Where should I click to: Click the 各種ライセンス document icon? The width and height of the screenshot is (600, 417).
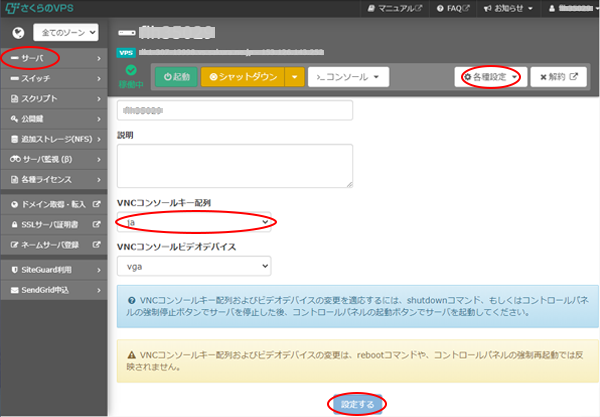[x=15, y=179]
